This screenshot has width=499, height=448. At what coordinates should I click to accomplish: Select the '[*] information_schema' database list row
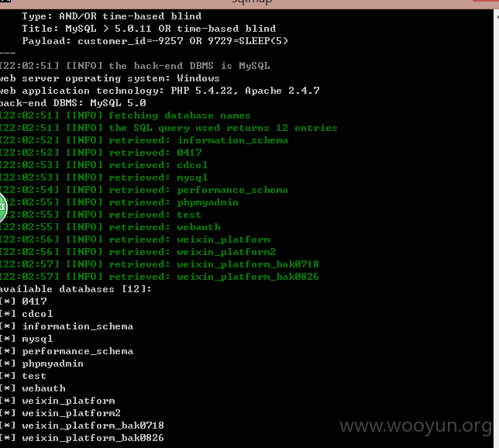[67, 326]
